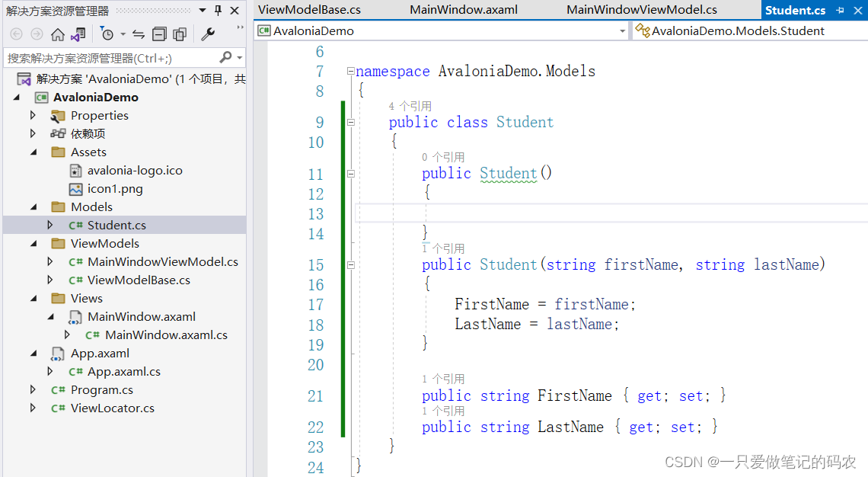This screenshot has height=477, width=868.
Task: Select the solution 'AvaloniaDemo' root node
Action: [x=141, y=79]
